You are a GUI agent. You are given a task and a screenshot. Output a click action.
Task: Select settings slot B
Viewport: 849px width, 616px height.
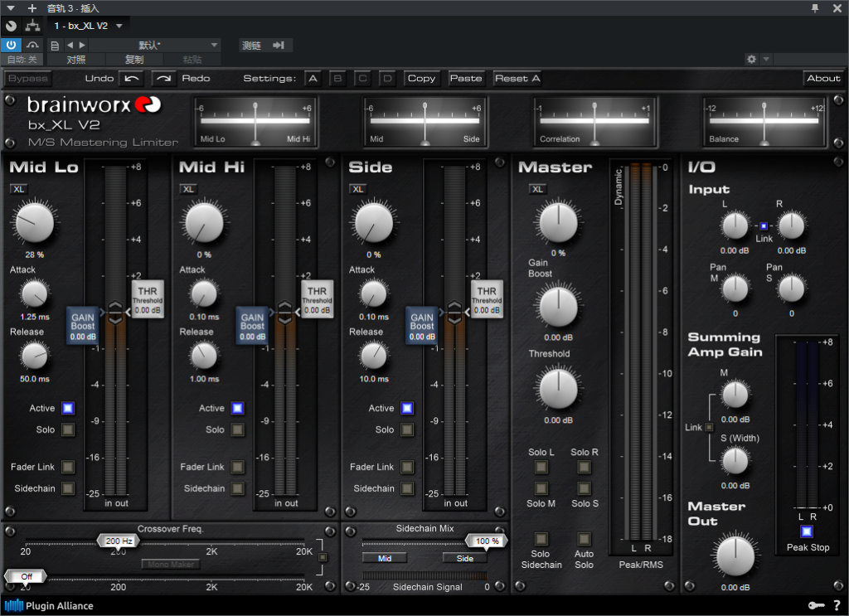[x=338, y=79]
